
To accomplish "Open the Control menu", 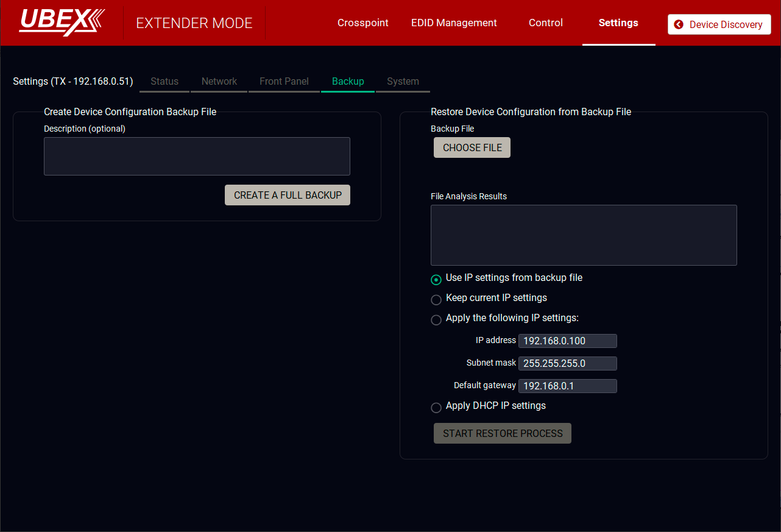I will (x=545, y=23).
